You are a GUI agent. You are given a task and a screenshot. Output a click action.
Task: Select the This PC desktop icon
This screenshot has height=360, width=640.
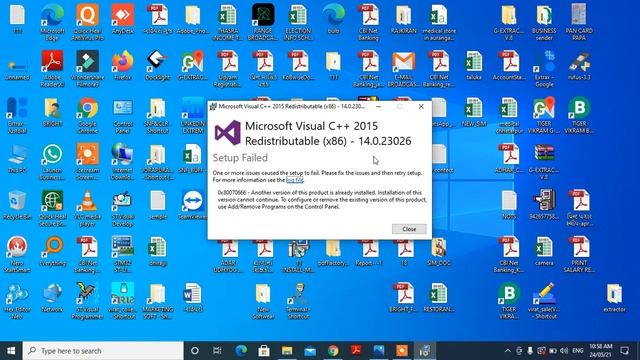17,158
